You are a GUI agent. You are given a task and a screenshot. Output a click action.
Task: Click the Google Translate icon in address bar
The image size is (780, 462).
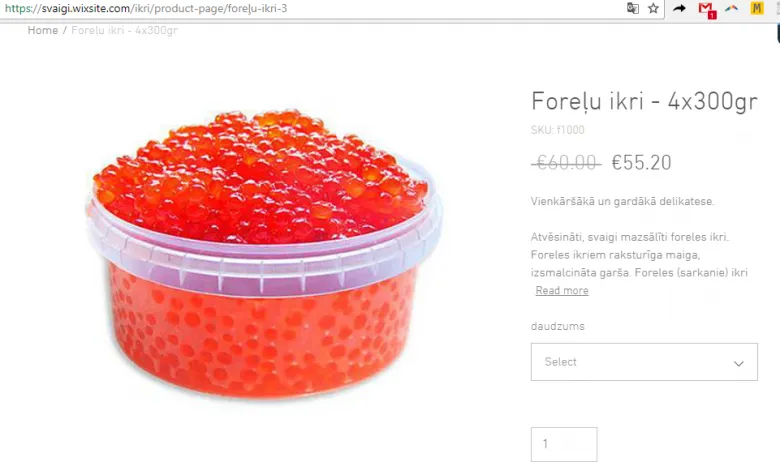[632, 8]
